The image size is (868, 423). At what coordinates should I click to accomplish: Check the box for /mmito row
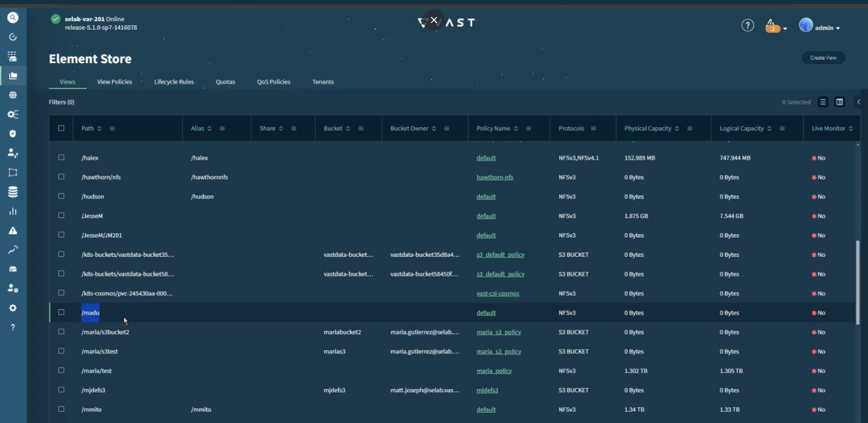(x=61, y=409)
